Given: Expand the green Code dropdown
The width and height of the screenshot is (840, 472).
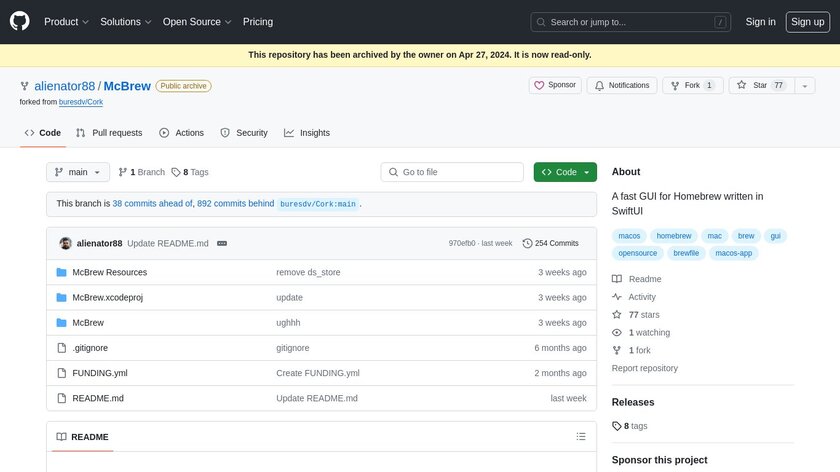Looking at the screenshot, I should coord(565,172).
